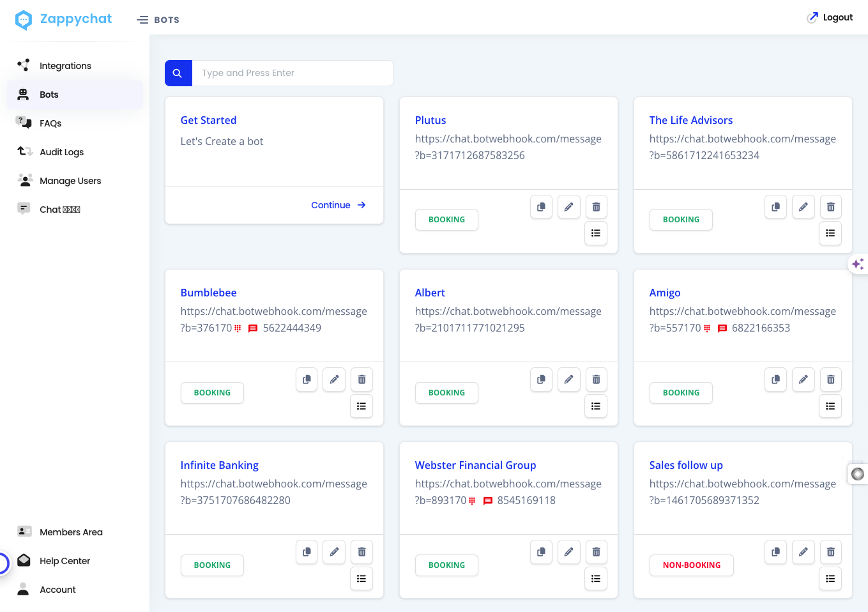
Task: Delete The Life Advisors bot with trash icon
Action: click(x=830, y=207)
